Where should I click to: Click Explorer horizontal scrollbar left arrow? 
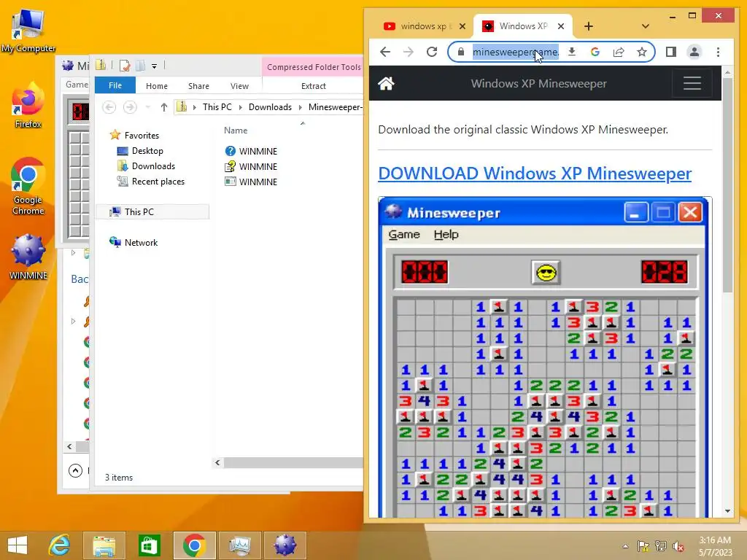coord(217,462)
